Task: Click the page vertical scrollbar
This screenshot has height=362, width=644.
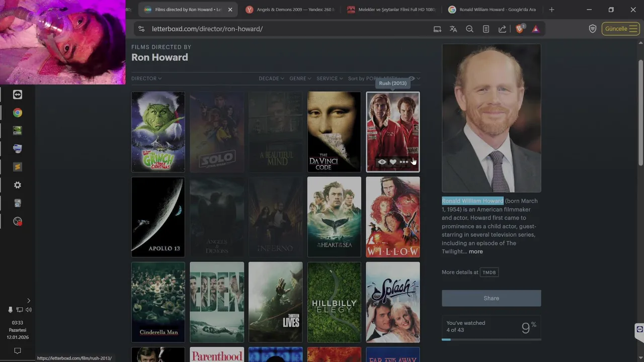Action: [x=640, y=112]
